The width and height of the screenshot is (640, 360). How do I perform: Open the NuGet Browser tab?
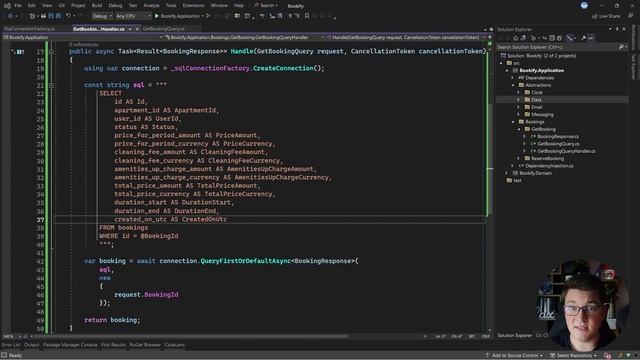[x=144, y=345]
